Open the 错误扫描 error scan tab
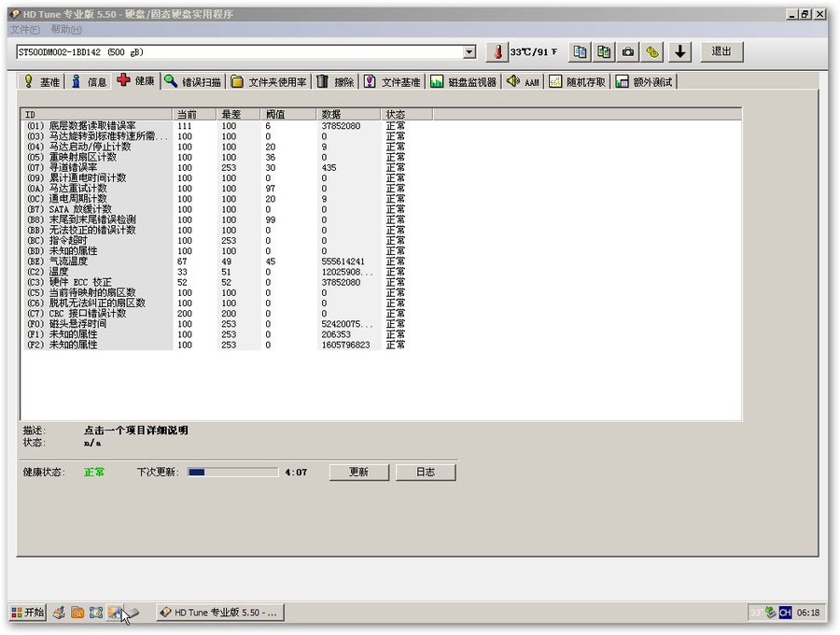This screenshot has width=840, height=635. point(193,82)
